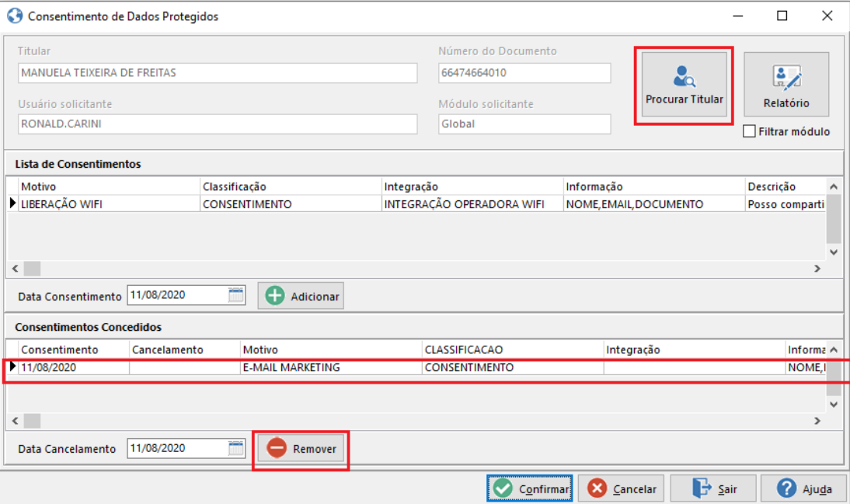The height and width of the screenshot is (504, 850).
Task: Click the INTEGRAÇÃO OPERADORA WIFI cell
Action: click(472, 204)
